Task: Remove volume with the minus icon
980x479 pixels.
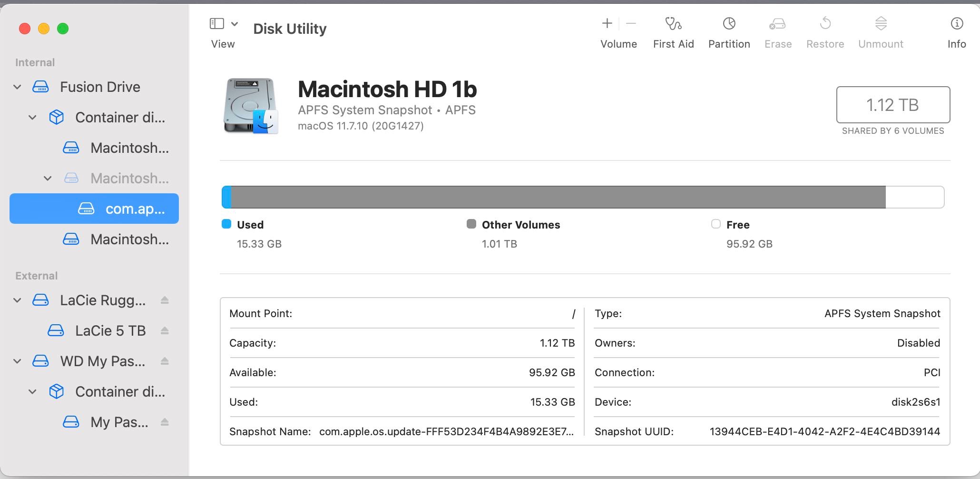Action: tap(631, 23)
